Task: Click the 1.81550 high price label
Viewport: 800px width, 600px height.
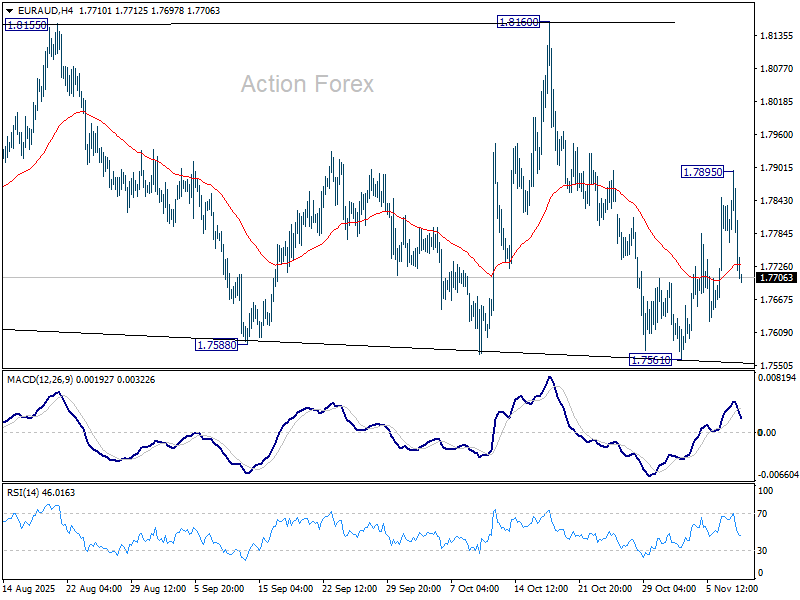Action: [x=24, y=26]
